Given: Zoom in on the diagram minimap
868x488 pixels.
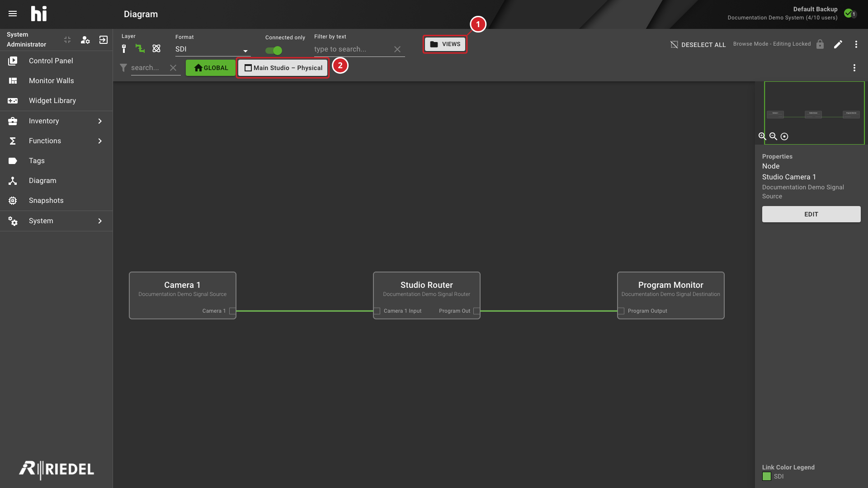Looking at the screenshot, I should coord(762,136).
